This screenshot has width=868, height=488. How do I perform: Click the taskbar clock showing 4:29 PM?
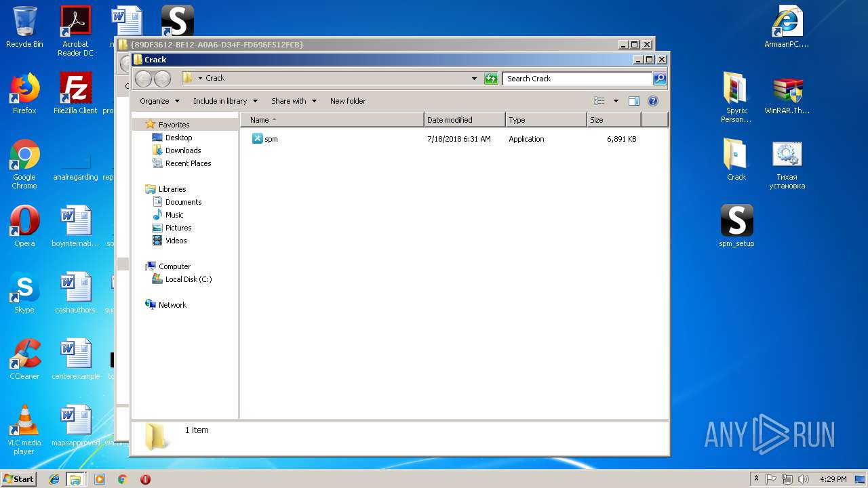[x=833, y=479]
